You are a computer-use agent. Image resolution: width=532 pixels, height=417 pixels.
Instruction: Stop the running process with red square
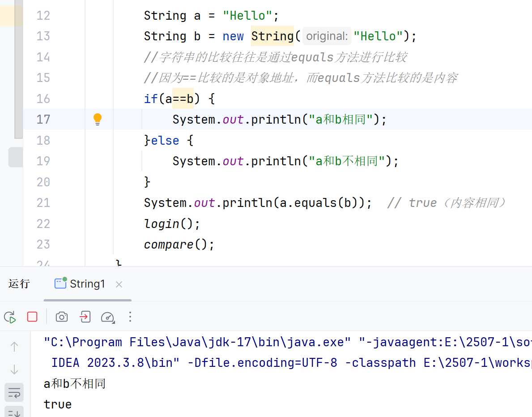tap(32, 317)
